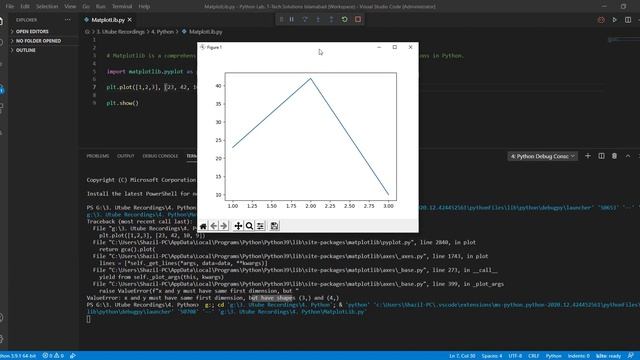The image size is (640, 360).
Task: Click the ValueError message in terminal
Action: (213, 298)
